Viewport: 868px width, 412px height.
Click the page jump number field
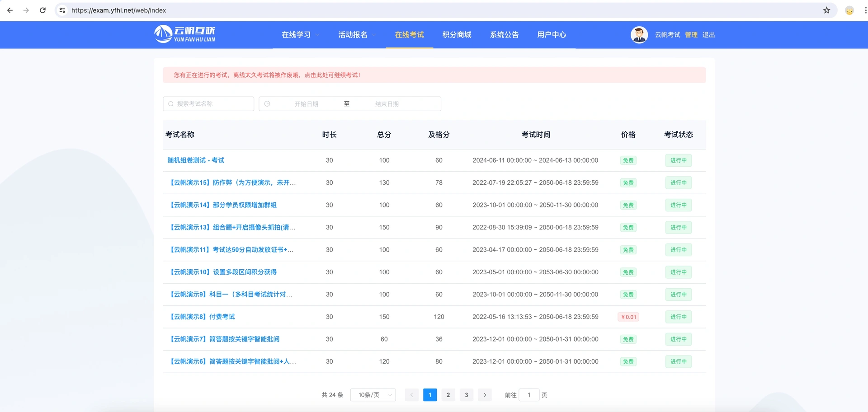pyautogui.click(x=529, y=395)
